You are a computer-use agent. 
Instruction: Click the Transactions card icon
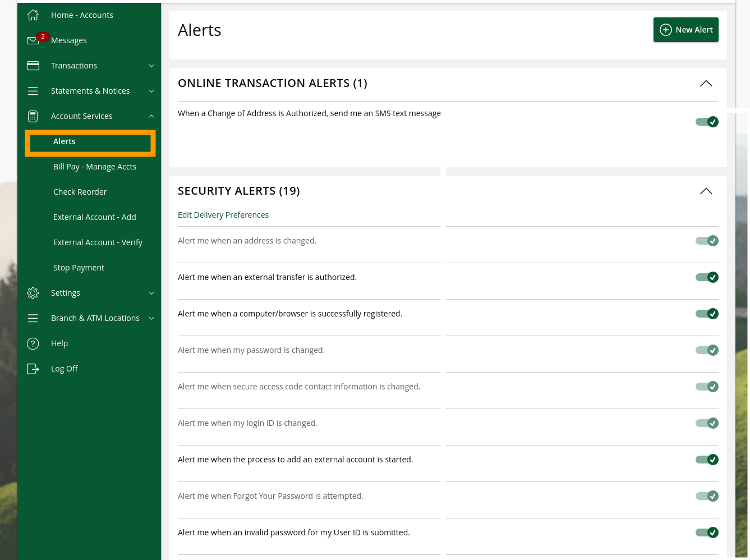pyautogui.click(x=33, y=66)
